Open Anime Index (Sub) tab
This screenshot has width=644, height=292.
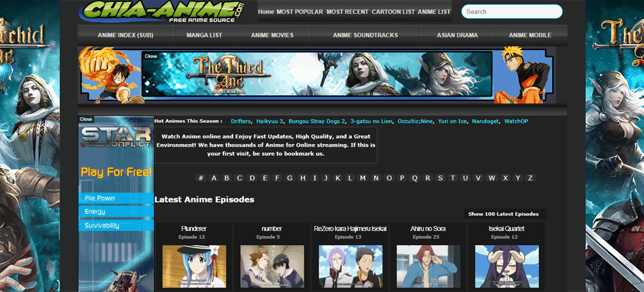[126, 35]
